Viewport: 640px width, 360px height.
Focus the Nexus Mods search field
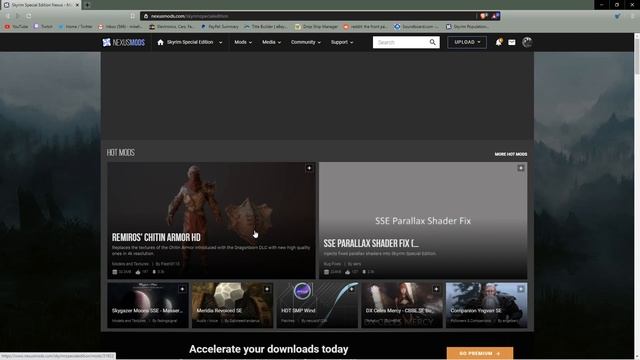pos(401,42)
